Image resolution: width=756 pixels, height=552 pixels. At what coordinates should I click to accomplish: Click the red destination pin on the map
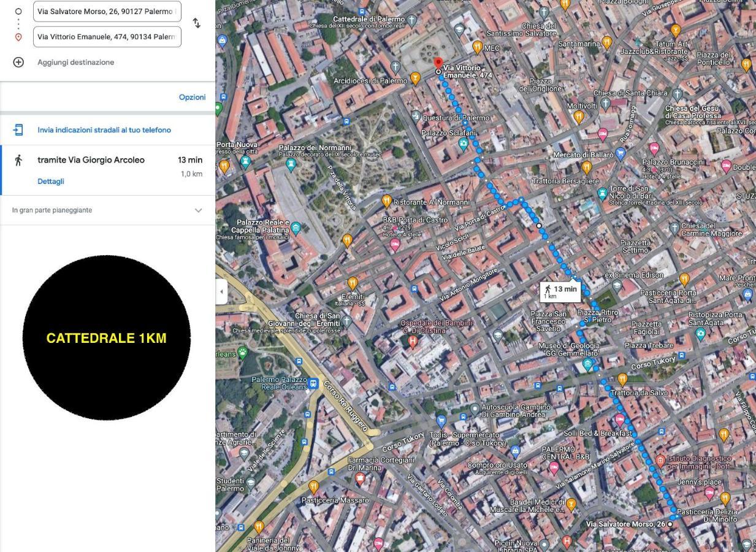(x=438, y=63)
